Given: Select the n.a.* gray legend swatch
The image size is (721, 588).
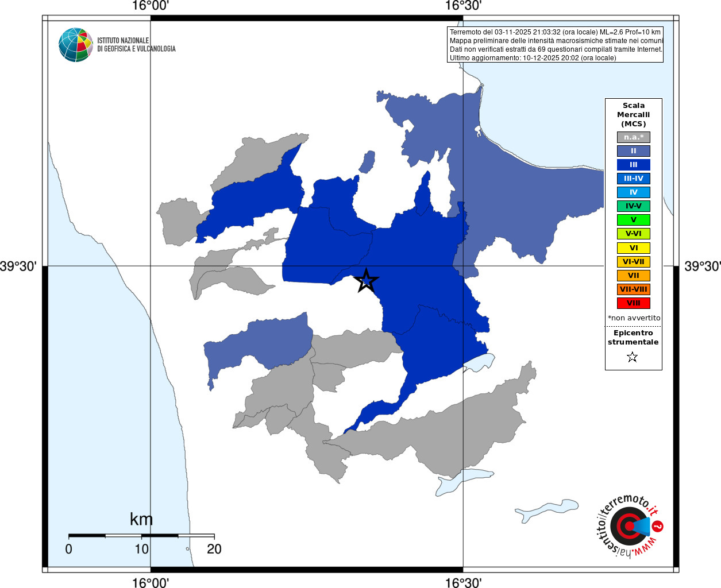Looking at the screenshot, I should click(634, 137).
